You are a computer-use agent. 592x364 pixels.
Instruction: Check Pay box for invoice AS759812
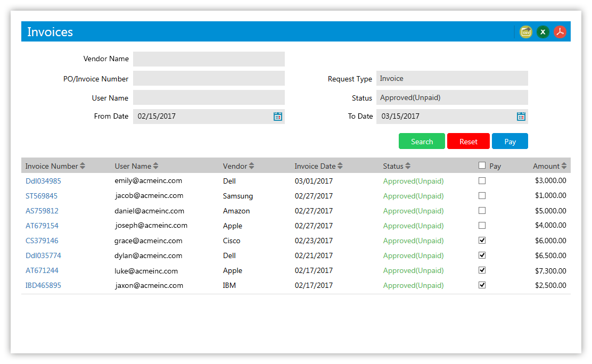pyautogui.click(x=482, y=211)
